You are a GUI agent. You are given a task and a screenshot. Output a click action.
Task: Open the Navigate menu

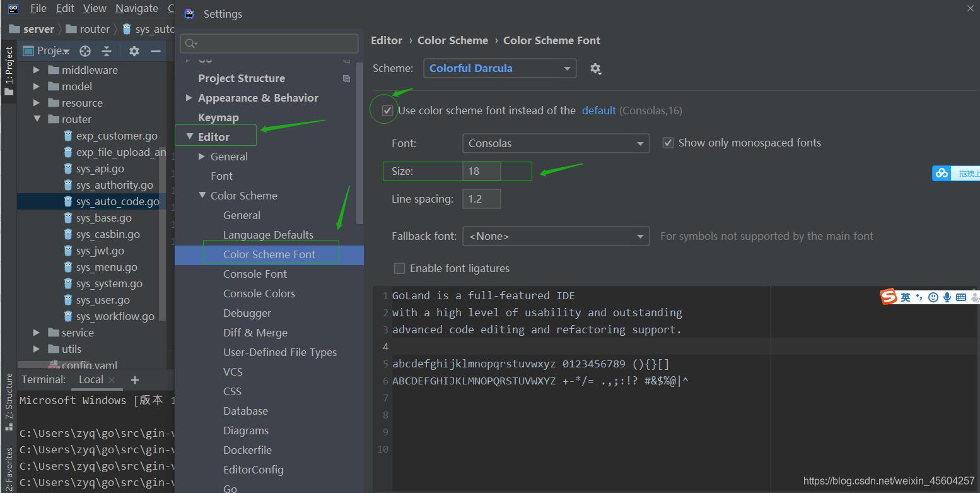click(137, 8)
